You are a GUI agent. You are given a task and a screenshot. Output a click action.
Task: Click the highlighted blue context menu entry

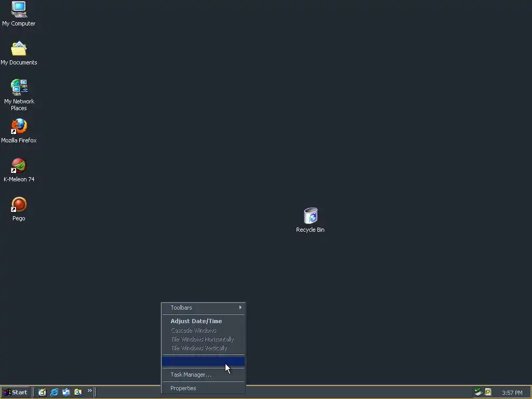(203, 362)
